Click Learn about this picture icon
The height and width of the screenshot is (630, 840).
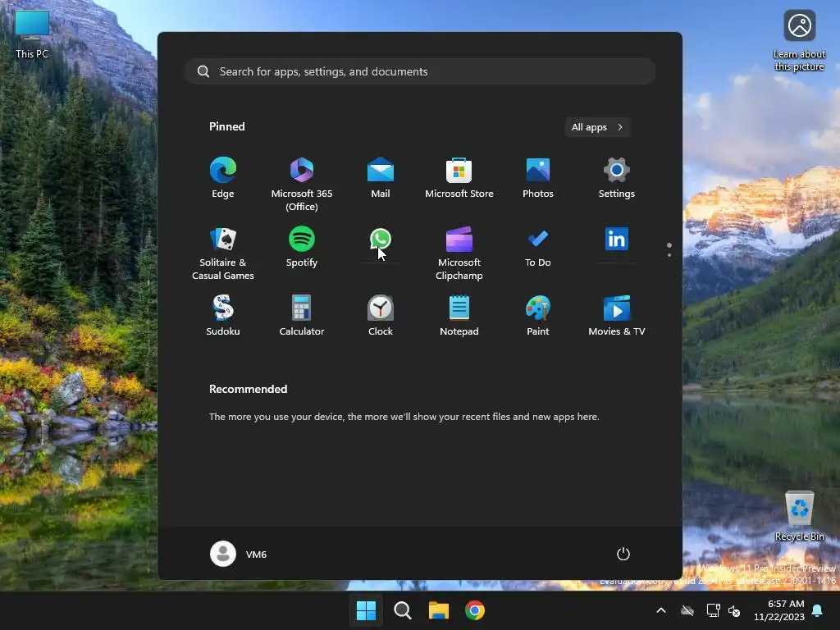799,41
